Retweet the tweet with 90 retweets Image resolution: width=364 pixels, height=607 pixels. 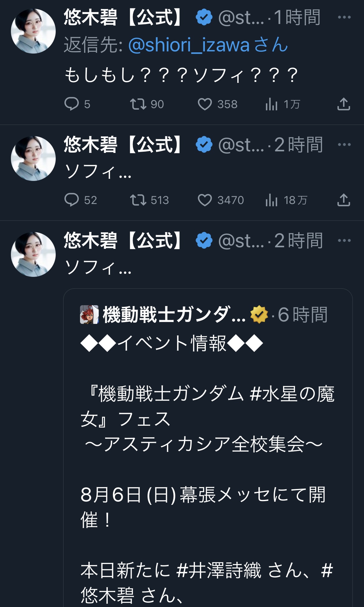coord(138,104)
